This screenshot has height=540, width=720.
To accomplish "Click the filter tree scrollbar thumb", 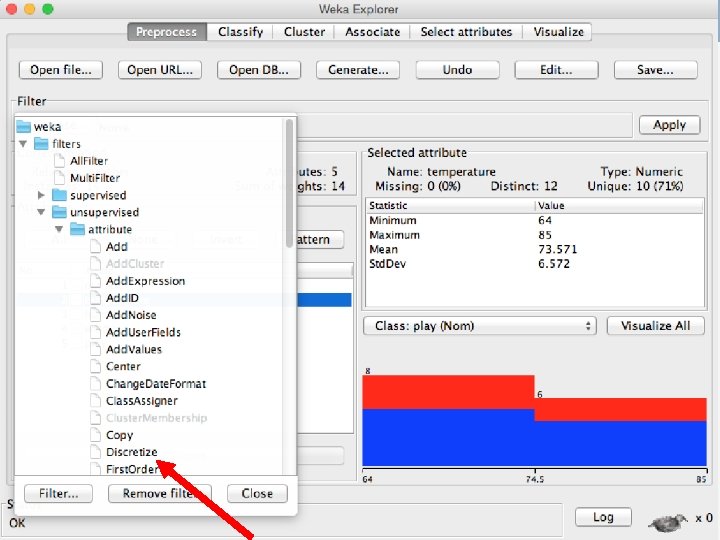I will pyautogui.click(x=289, y=183).
